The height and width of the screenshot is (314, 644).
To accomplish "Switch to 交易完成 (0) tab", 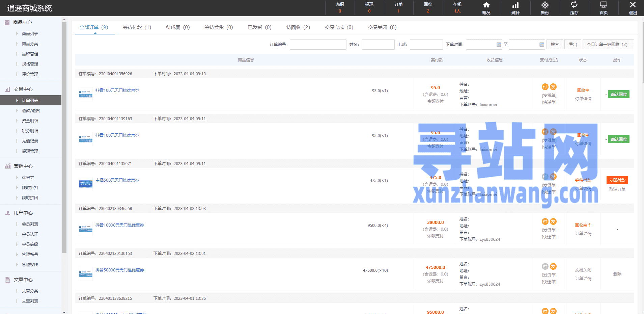I will point(339,27).
